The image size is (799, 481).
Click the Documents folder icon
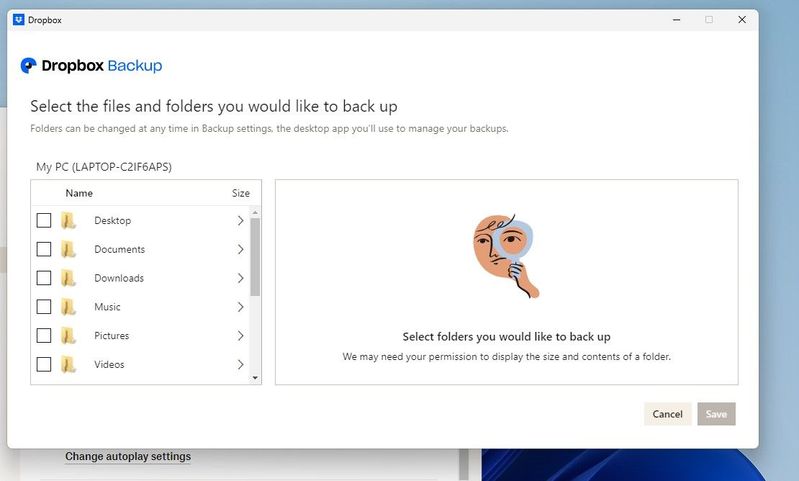pyautogui.click(x=68, y=250)
